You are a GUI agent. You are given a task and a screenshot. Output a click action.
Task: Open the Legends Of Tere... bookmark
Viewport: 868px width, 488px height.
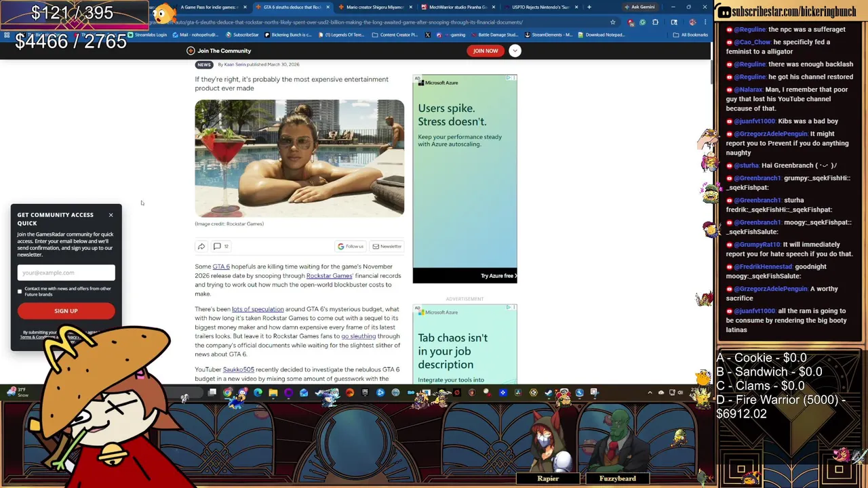coord(341,35)
